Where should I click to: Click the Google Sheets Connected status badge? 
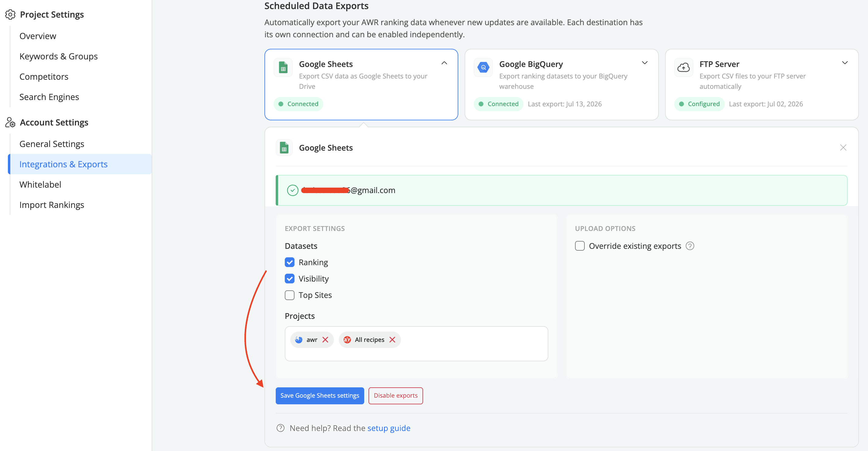click(298, 104)
